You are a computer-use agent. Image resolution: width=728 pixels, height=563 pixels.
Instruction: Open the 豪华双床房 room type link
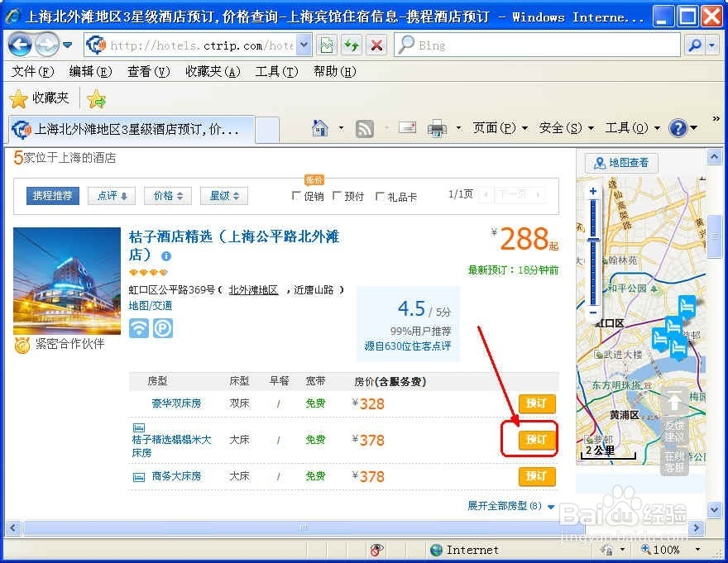tap(176, 403)
